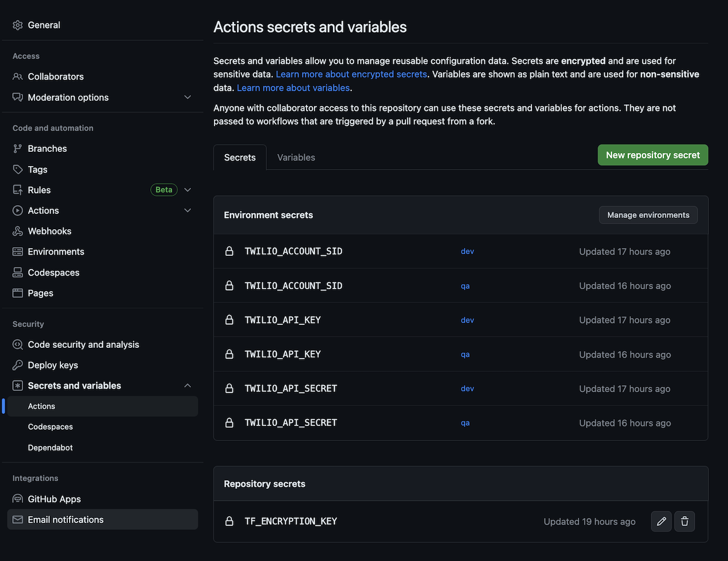Expand the Rules section chevron
The height and width of the screenshot is (561, 728).
pos(187,190)
